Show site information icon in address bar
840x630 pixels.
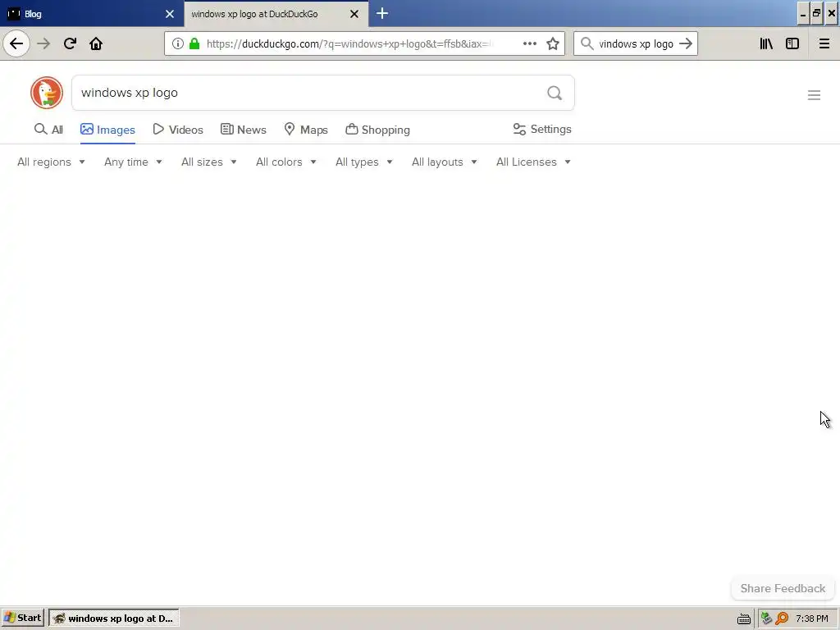click(178, 44)
